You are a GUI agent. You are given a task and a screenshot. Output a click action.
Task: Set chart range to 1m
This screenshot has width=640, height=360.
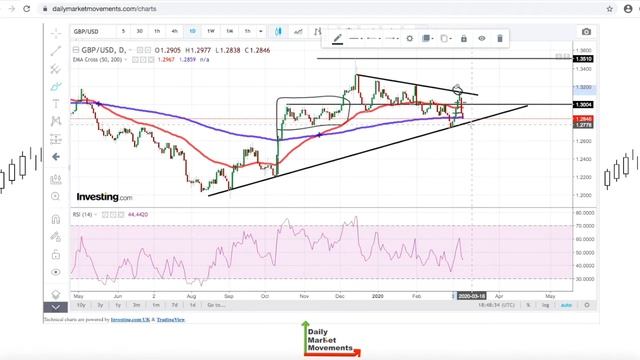coord(156,305)
